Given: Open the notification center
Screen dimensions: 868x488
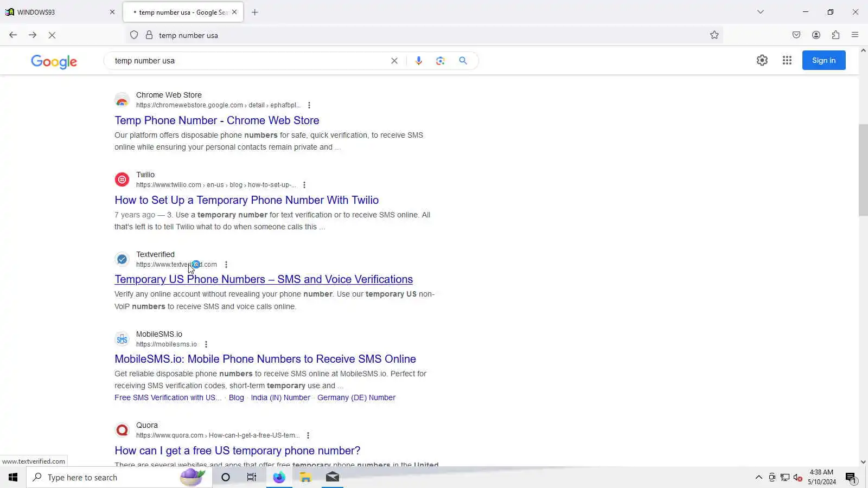Looking at the screenshot, I should [x=851, y=477].
